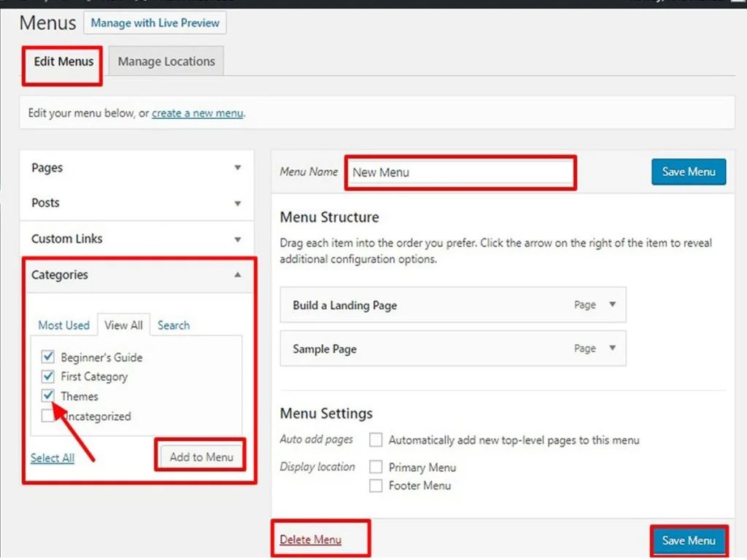Click the Manage with Live Preview button
This screenshot has width=747, height=560.
(155, 23)
